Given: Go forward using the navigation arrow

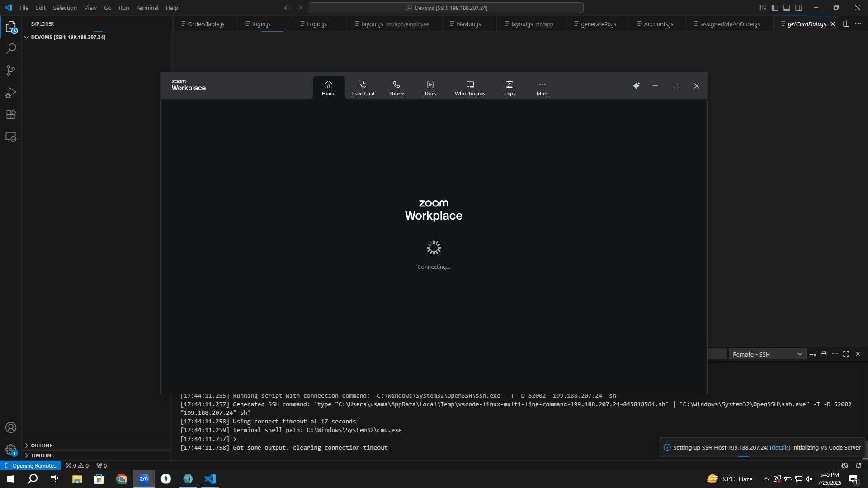Looking at the screenshot, I should coord(299,8).
